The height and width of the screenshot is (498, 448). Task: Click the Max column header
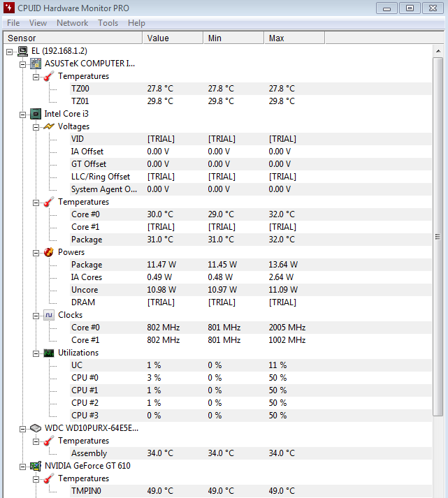pyautogui.click(x=294, y=38)
